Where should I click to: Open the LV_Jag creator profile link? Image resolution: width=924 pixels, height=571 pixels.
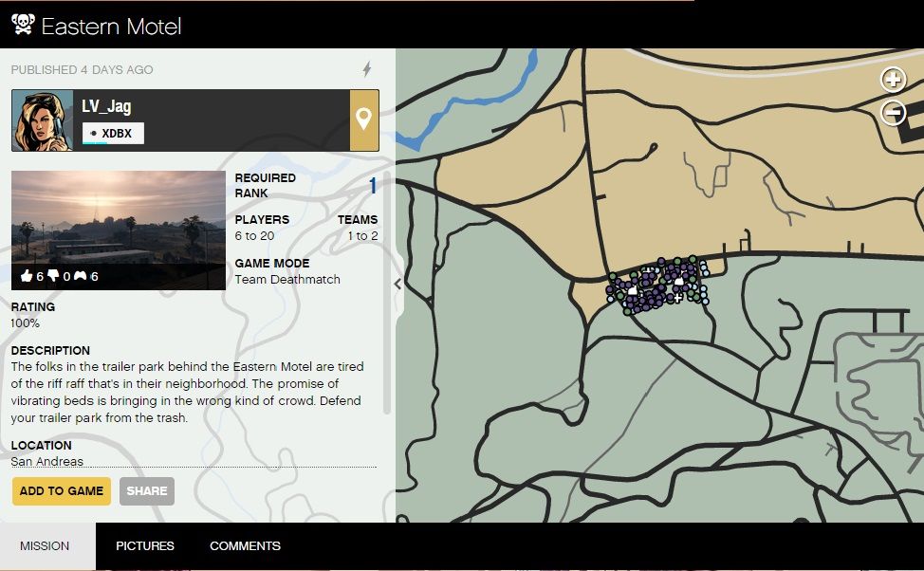106,107
